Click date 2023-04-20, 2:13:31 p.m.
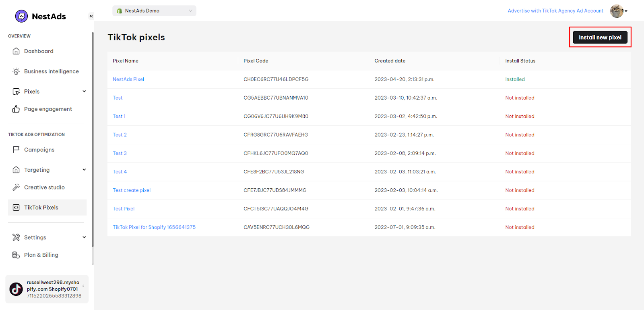 405,79
